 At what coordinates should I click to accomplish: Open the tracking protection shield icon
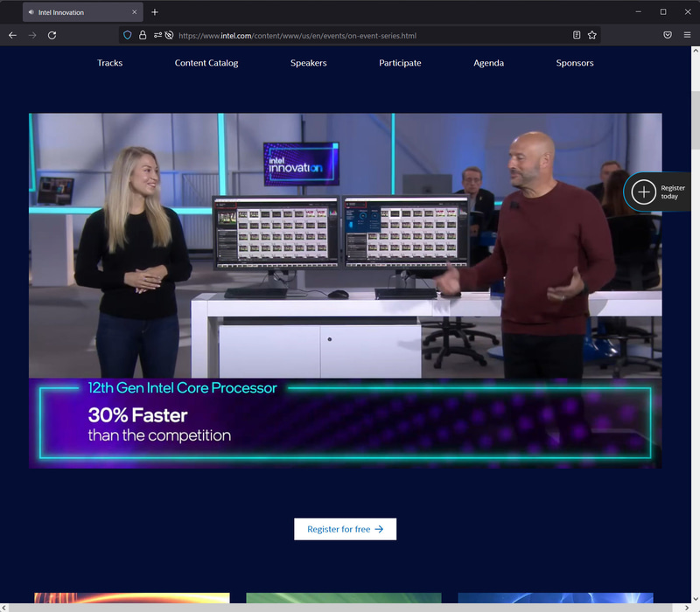point(127,35)
